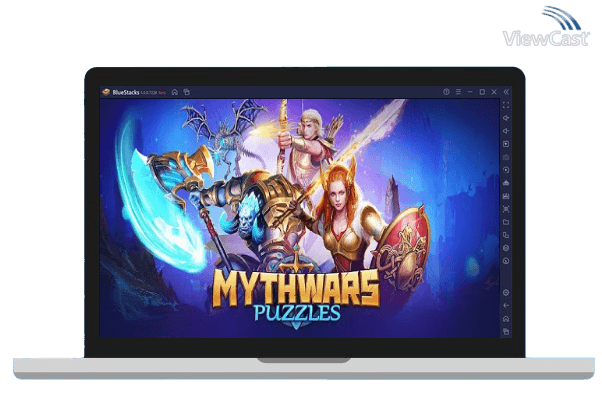Collapse the sidebar with double-chevron
Screen dimensions: 602x414
pyautogui.click(x=506, y=92)
